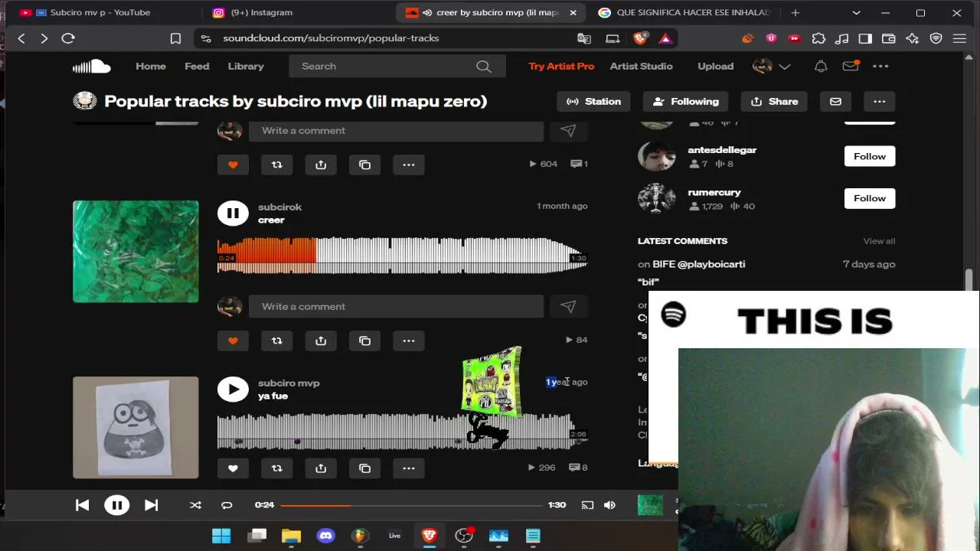Image resolution: width=980 pixels, height=551 pixels.
Task: Mute the player volume
Action: pyautogui.click(x=609, y=505)
